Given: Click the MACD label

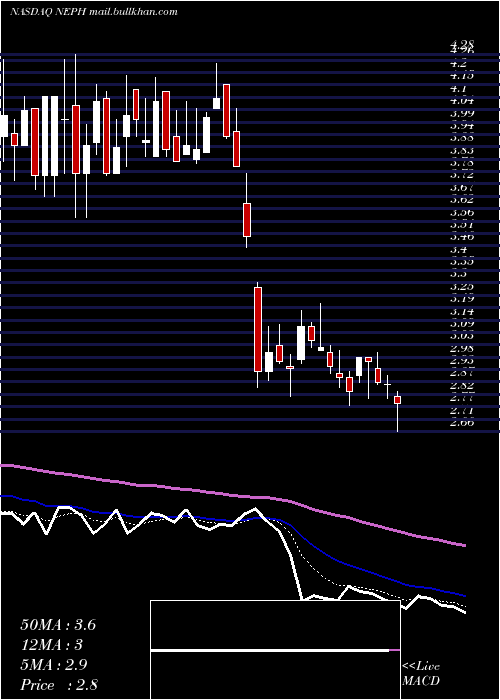Looking at the screenshot, I should coord(421,681).
